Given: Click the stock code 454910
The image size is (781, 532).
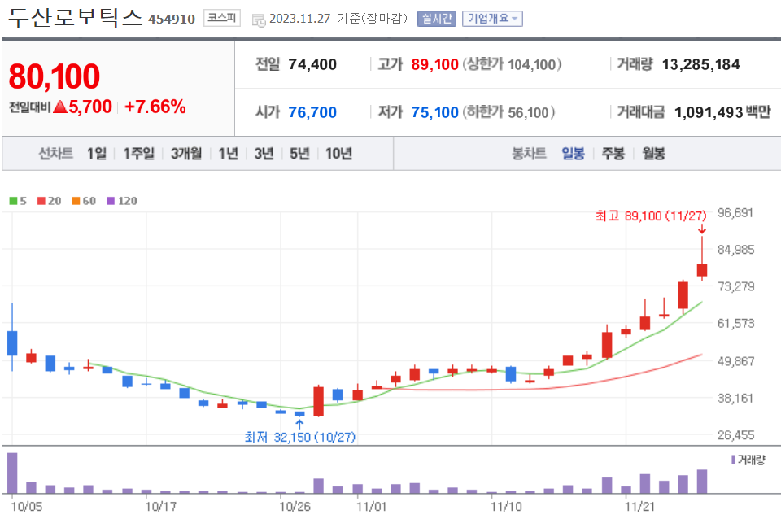Looking at the screenshot, I should pyautogui.click(x=172, y=19).
